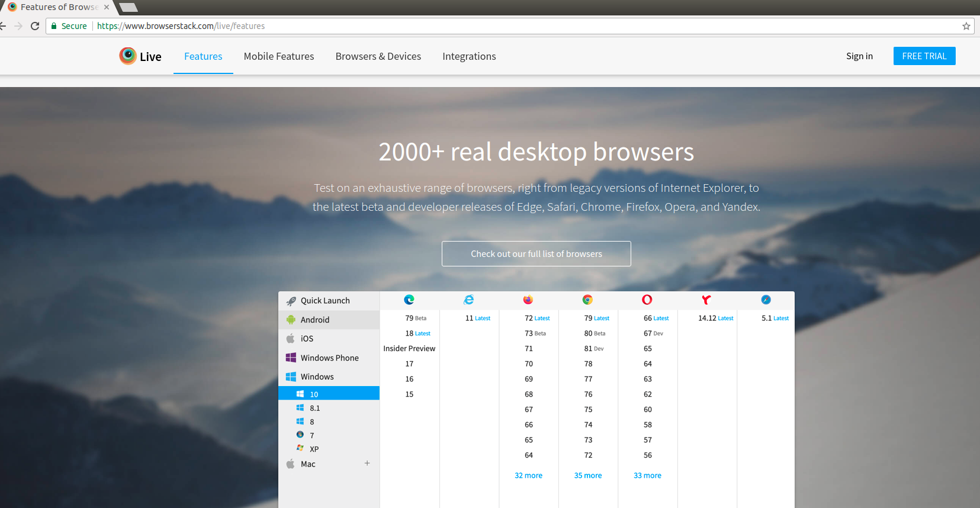Launch Chrome 80 Beta
The width and height of the screenshot is (980, 508).
[595, 333]
